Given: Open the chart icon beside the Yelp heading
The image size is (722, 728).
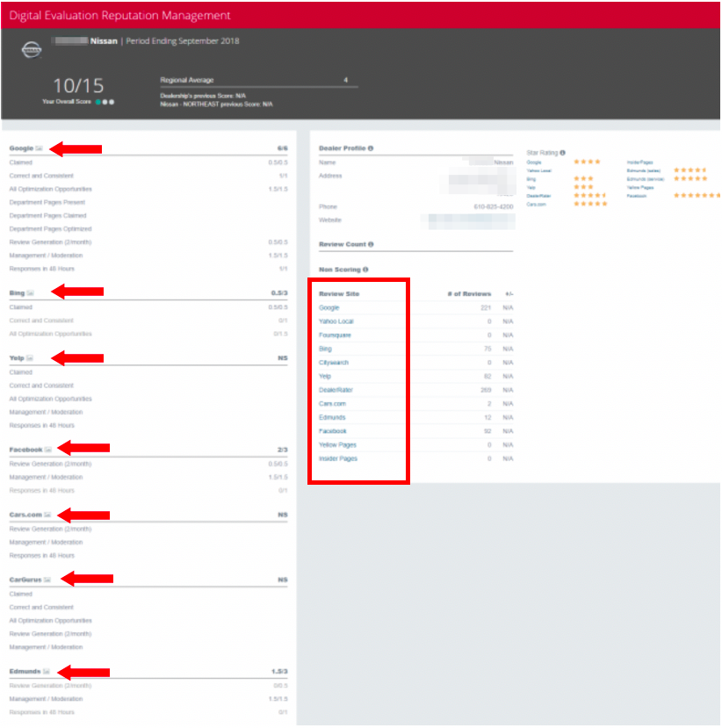Looking at the screenshot, I should (x=30, y=358).
